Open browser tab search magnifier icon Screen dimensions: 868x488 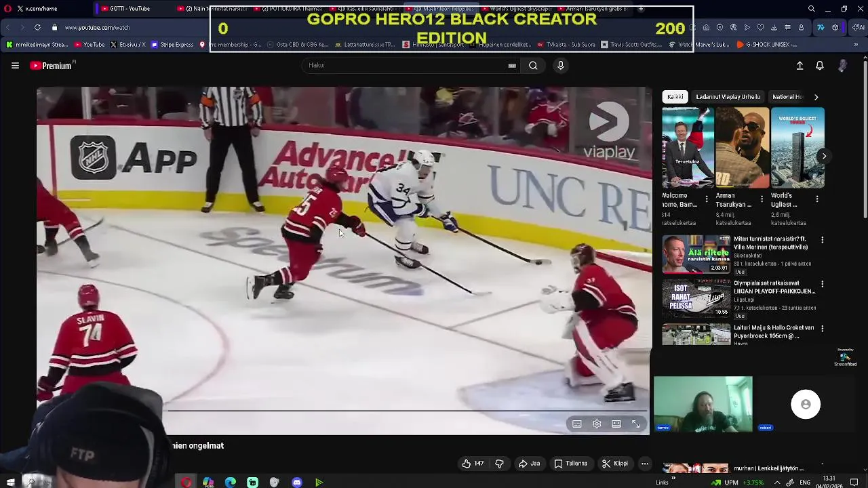point(812,9)
